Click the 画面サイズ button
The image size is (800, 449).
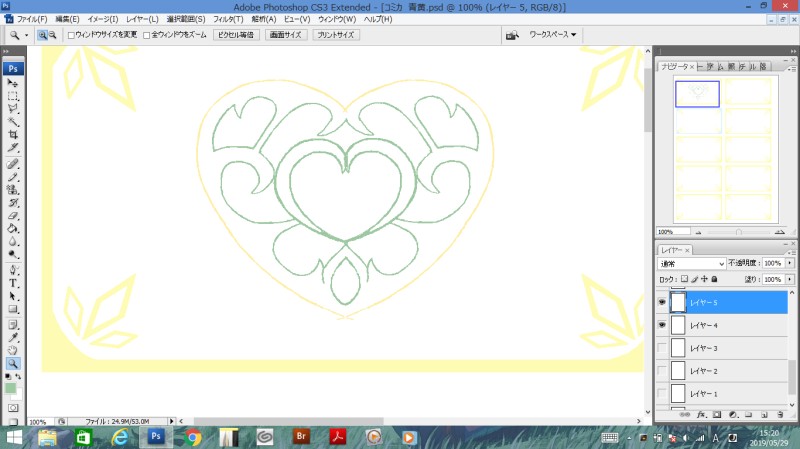[x=285, y=35]
